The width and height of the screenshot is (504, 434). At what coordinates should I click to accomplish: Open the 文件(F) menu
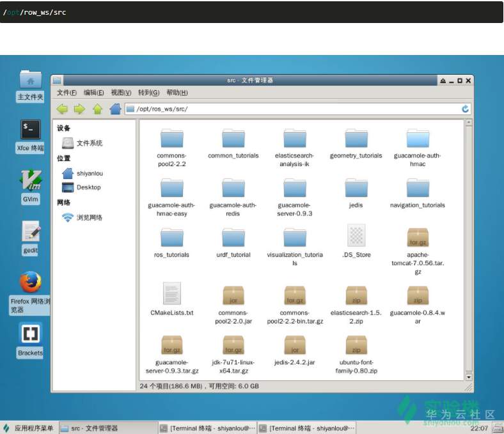click(67, 93)
